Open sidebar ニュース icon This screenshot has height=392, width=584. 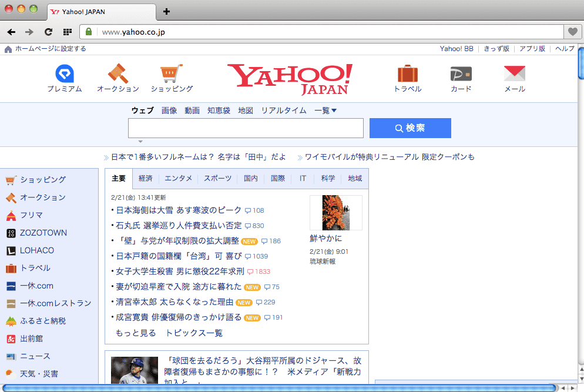(11, 357)
